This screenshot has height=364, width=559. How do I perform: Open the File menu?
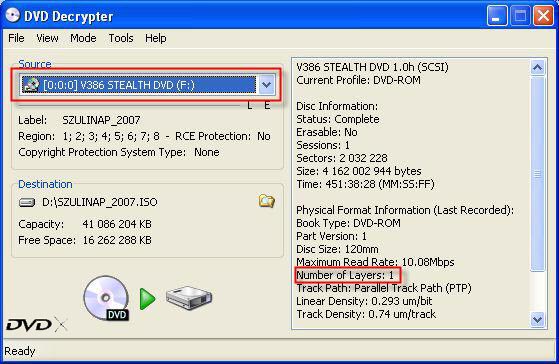pyautogui.click(x=16, y=38)
